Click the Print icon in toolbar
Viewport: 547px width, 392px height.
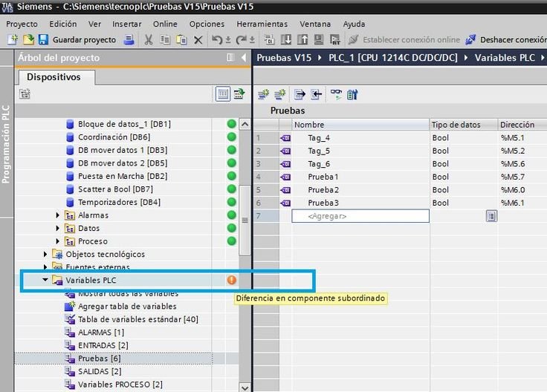(129, 40)
